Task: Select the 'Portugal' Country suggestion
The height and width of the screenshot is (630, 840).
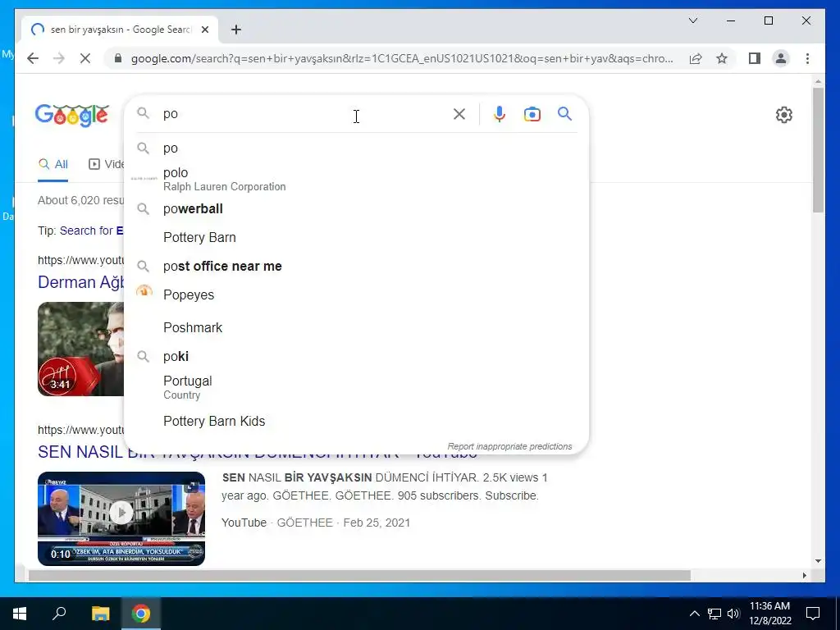Action: click(356, 387)
